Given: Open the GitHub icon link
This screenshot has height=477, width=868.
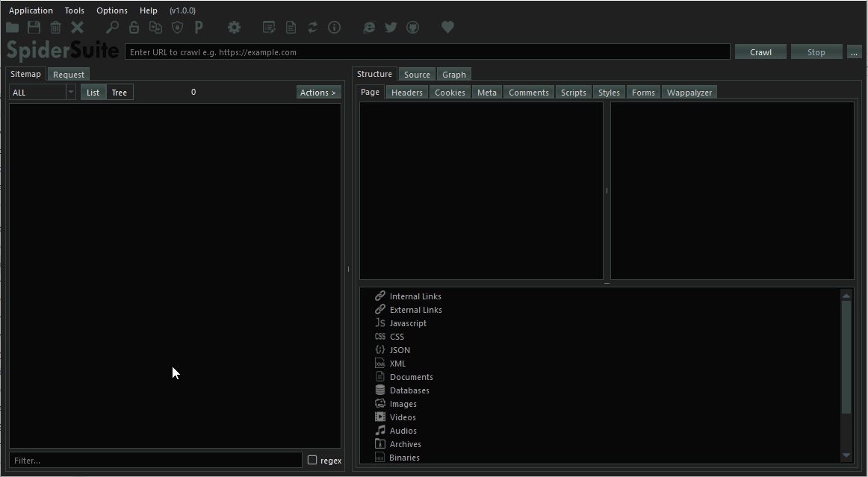Looking at the screenshot, I should (x=412, y=28).
